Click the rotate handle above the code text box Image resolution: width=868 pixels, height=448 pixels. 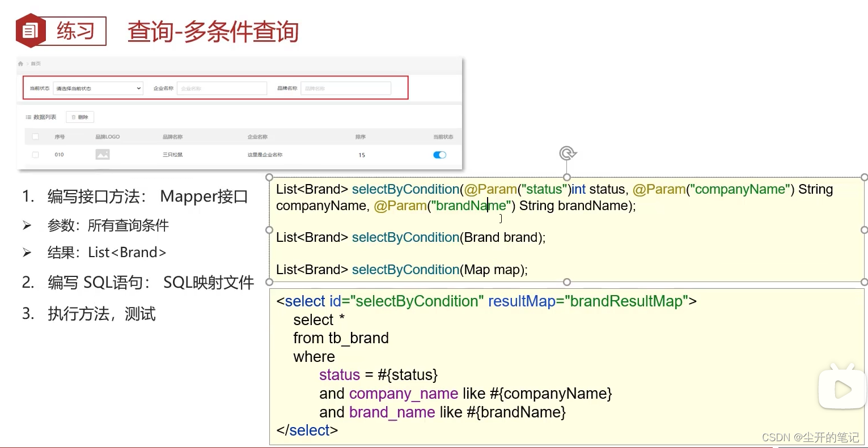[x=568, y=153]
